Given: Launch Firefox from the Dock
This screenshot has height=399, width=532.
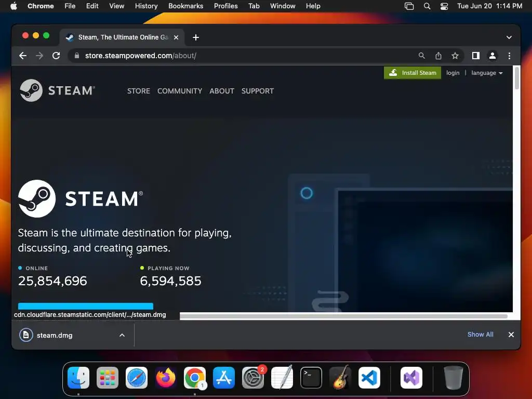Looking at the screenshot, I should 166,378.
